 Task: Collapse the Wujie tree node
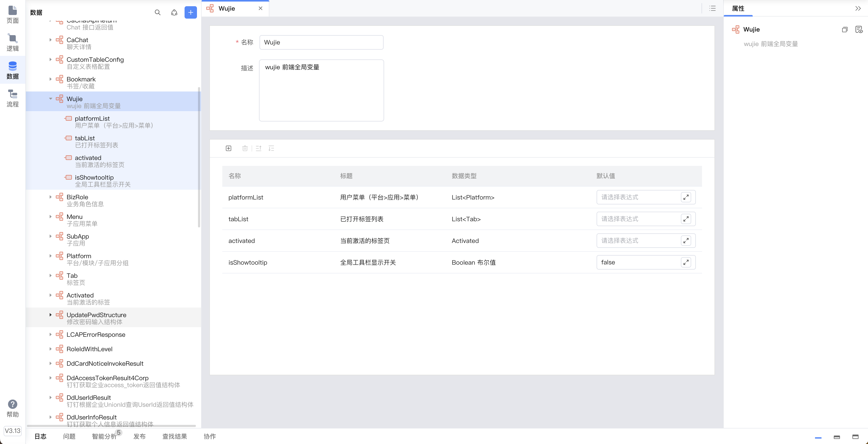[51, 99]
